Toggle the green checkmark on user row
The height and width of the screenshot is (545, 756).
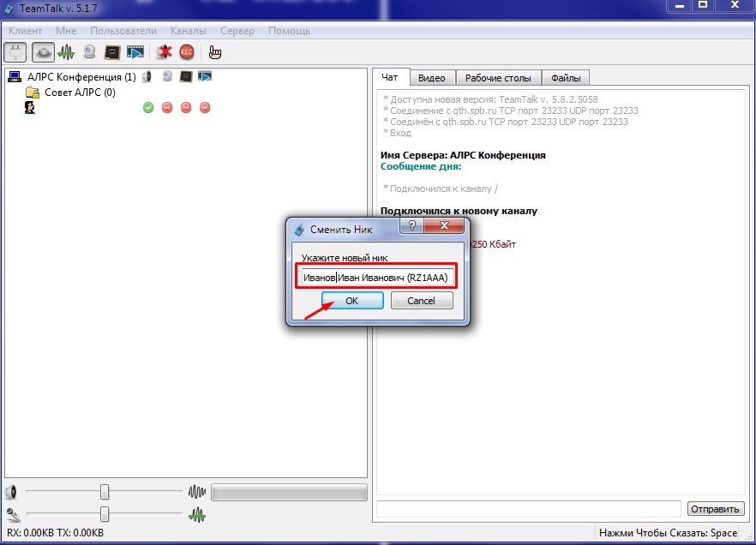pos(148,107)
